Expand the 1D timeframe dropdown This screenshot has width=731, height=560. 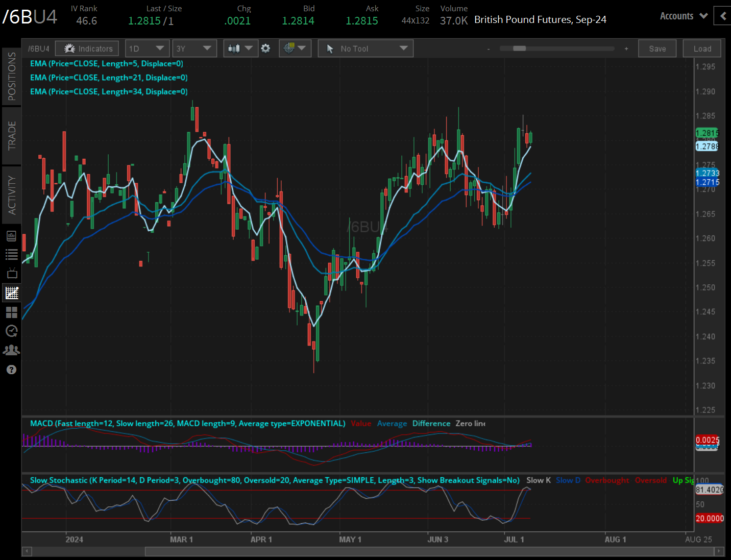(x=146, y=48)
